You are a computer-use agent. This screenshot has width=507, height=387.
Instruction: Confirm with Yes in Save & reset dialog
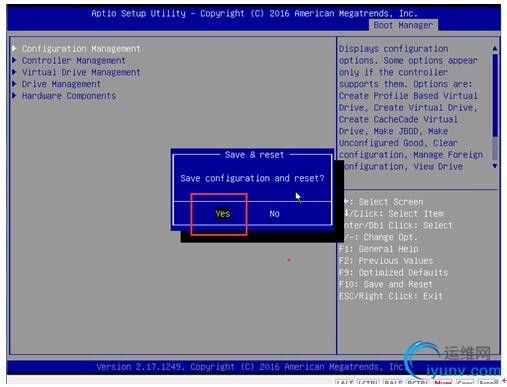click(222, 213)
